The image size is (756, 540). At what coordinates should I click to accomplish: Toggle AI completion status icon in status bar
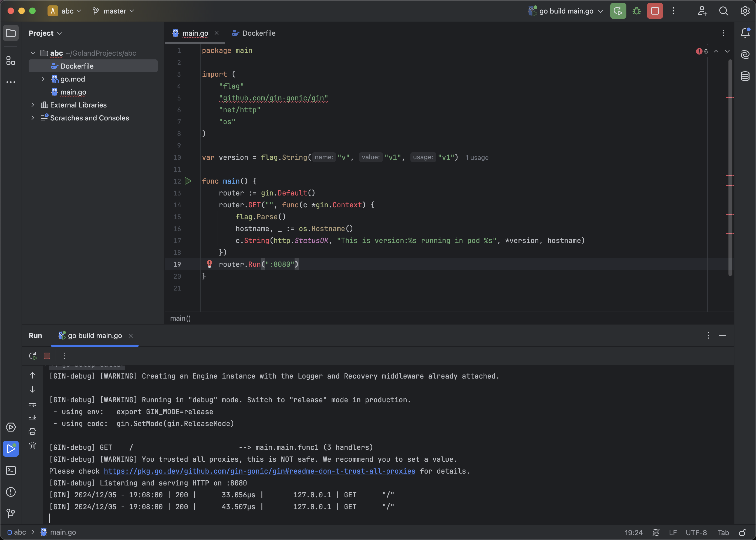[656, 532]
